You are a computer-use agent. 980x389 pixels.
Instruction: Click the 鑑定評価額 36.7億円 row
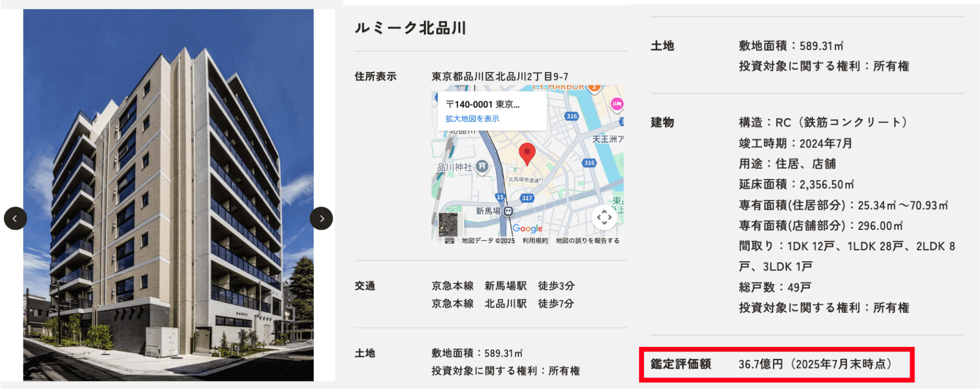(x=776, y=365)
